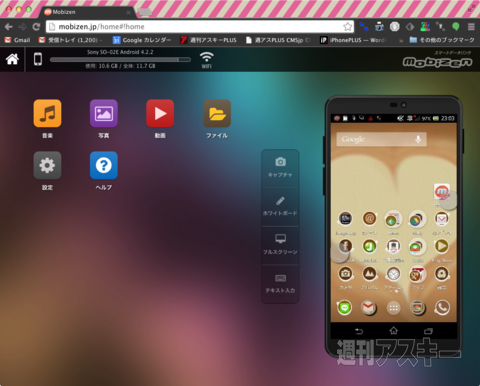
Task: Click the browser back arrow
Action: pyautogui.click(x=9, y=27)
